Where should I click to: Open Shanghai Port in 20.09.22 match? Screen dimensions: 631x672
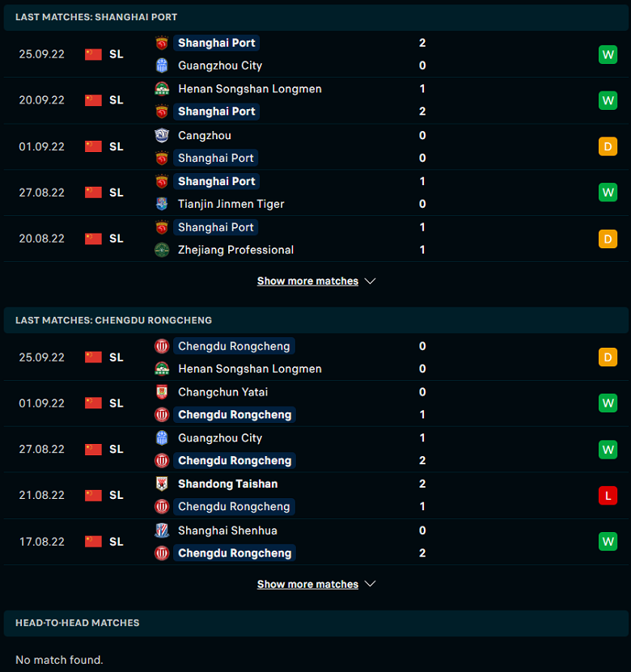pyautogui.click(x=217, y=112)
